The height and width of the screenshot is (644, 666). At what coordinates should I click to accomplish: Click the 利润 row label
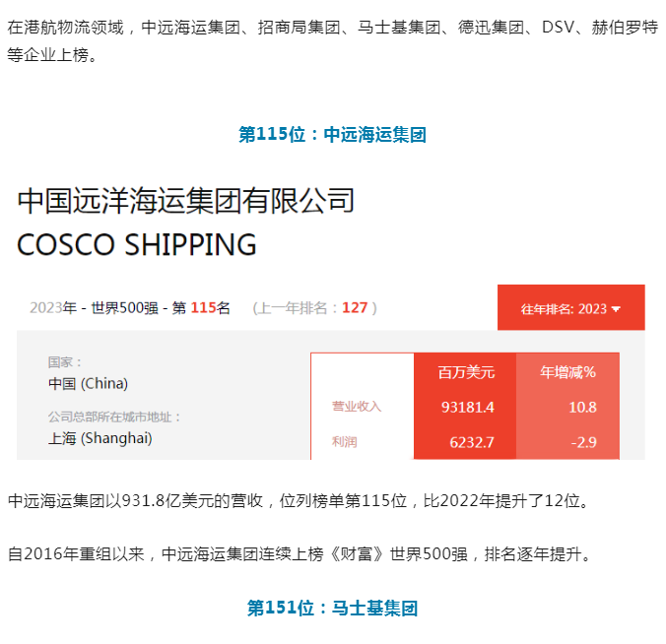pyautogui.click(x=344, y=442)
